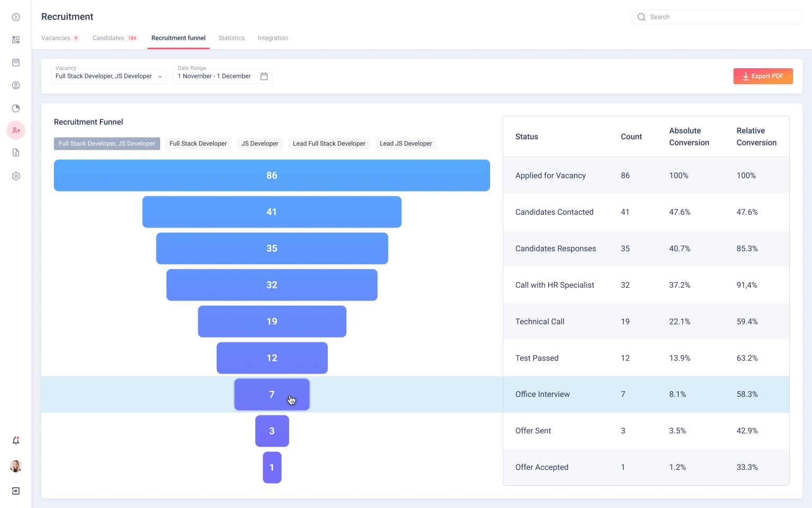Click the user profile circle sidebar icon
The image size is (812, 508).
16,85
